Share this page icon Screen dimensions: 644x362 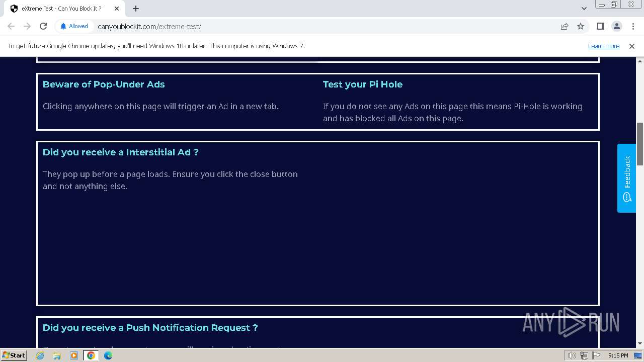pos(565,26)
